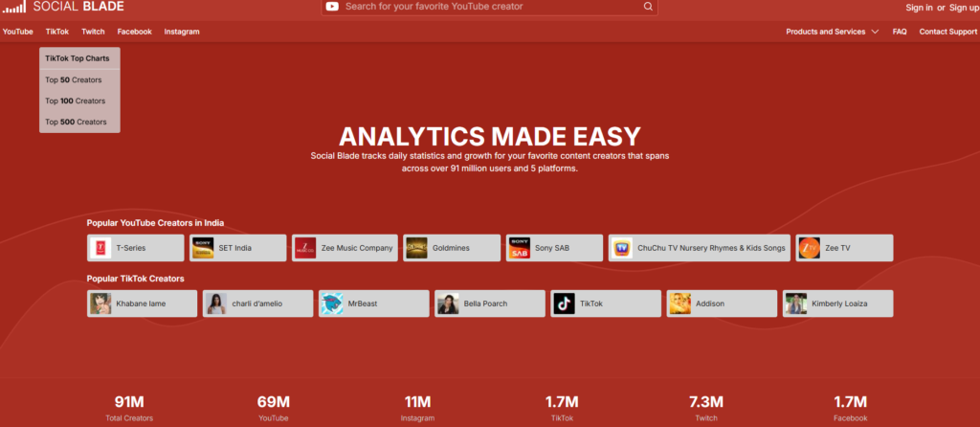The width and height of the screenshot is (980, 427).
Task: Click the Sign in link
Action: click(920, 8)
